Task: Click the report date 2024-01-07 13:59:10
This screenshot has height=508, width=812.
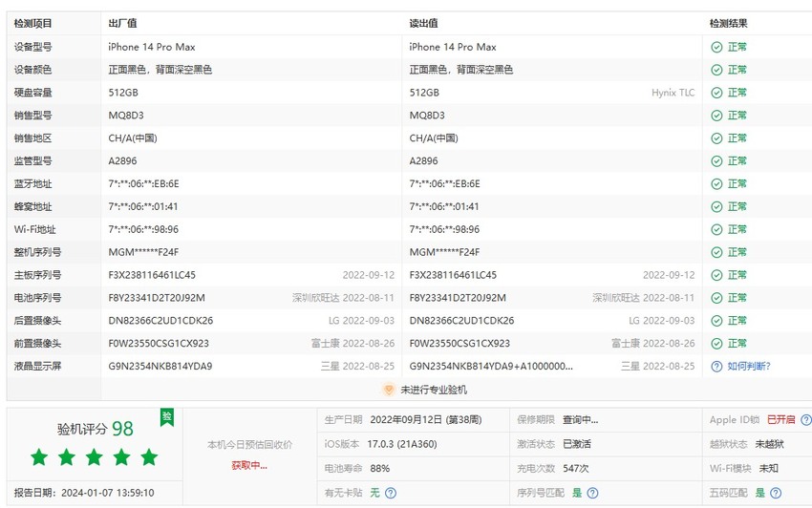Action: [108, 493]
